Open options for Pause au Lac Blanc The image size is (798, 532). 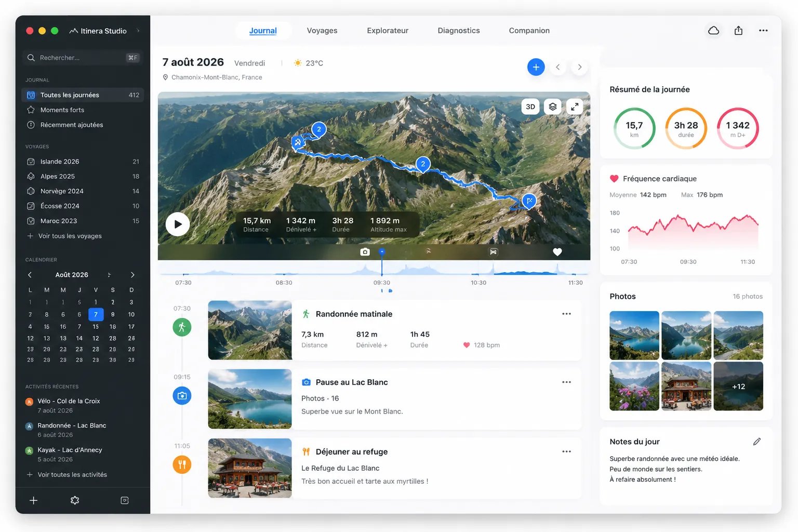pos(566,382)
